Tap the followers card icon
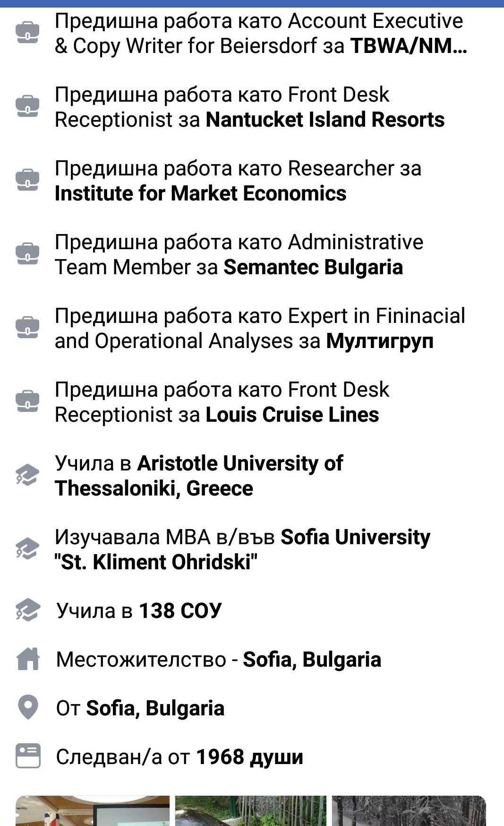Image resolution: width=504 pixels, height=826 pixels. (x=27, y=756)
